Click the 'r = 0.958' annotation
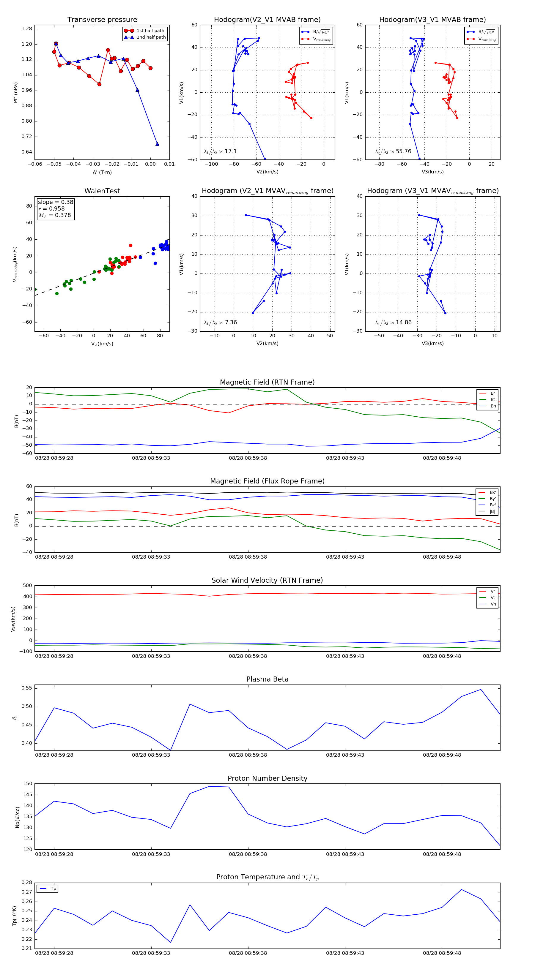Viewport: 535px width, 980px height. [51, 208]
